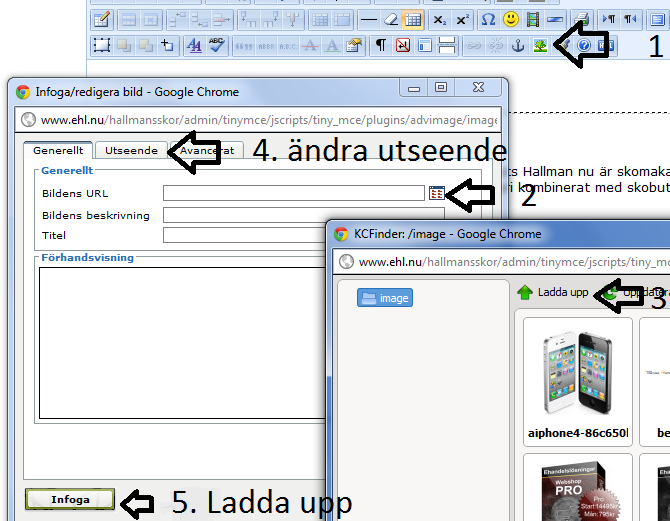Click the Titel input field
Screen dimensions: 670x521
[244, 235]
